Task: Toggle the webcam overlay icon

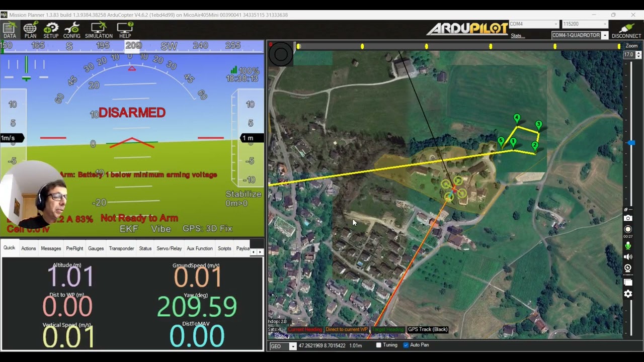Action: click(x=628, y=268)
